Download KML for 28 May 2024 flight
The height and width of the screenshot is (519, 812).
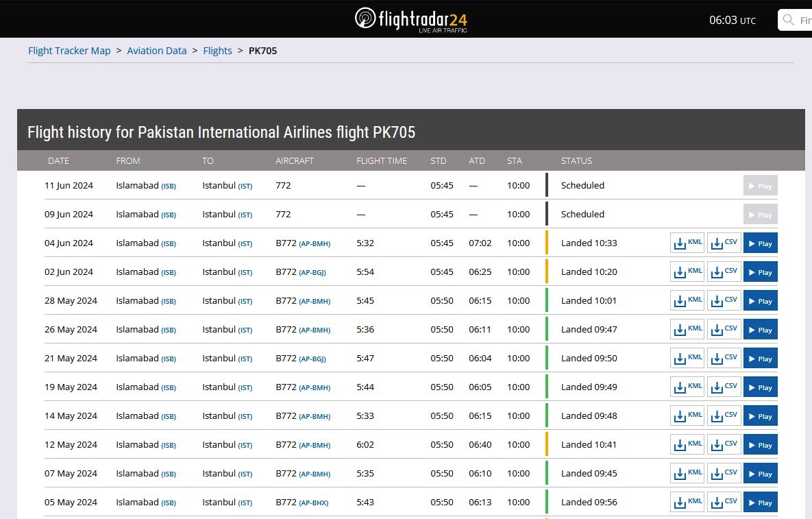pyautogui.click(x=687, y=300)
